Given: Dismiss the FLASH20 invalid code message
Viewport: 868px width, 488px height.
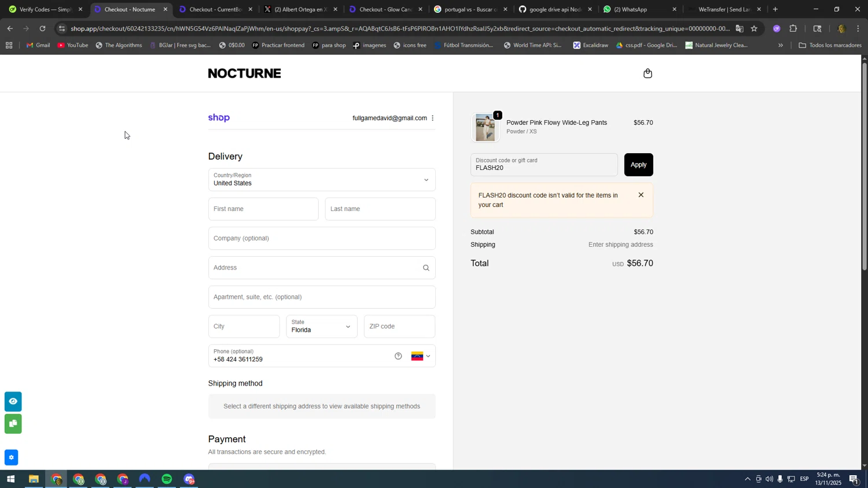Looking at the screenshot, I should point(641,195).
